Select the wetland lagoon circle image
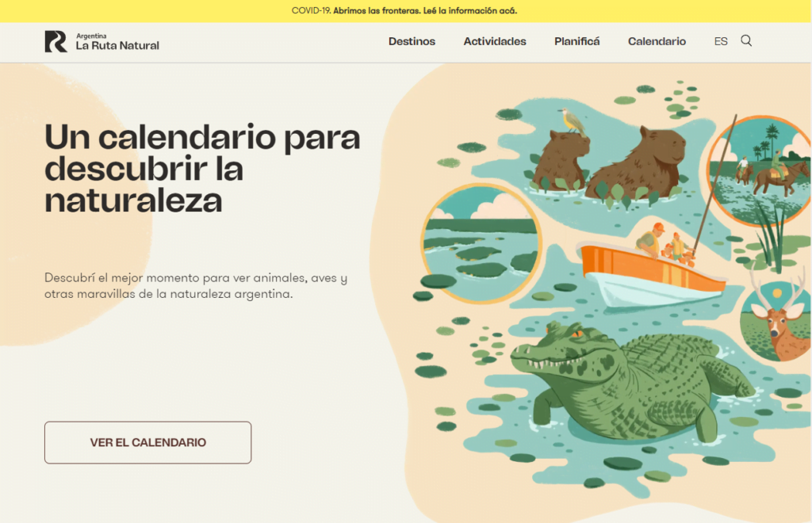812x523 pixels. pos(481,243)
